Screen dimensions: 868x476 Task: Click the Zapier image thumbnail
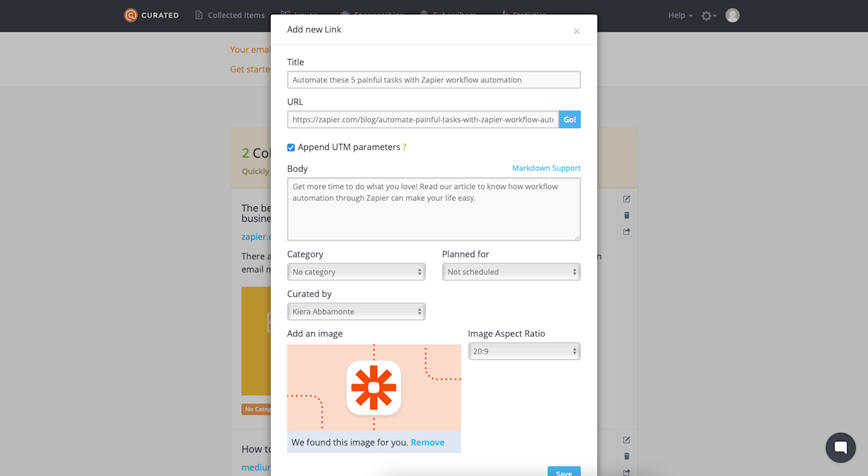point(374,387)
